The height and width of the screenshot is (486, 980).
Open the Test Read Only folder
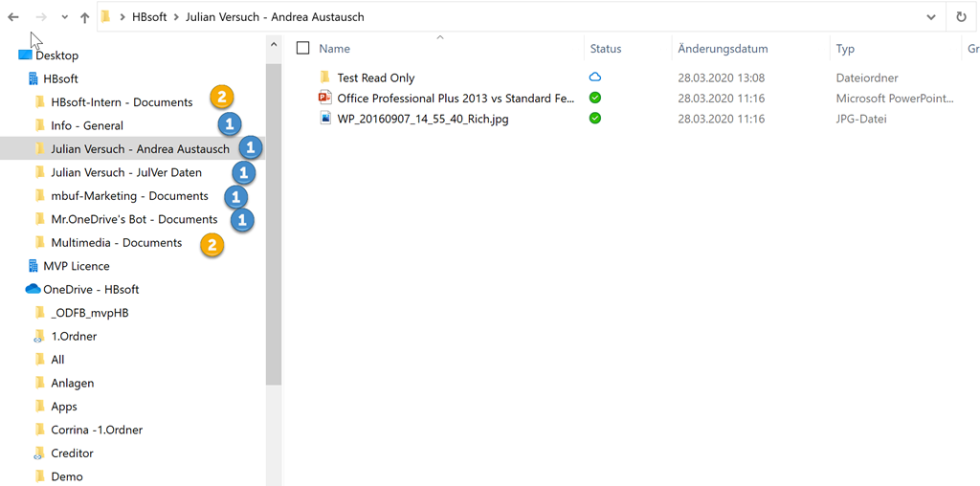coord(375,77)
